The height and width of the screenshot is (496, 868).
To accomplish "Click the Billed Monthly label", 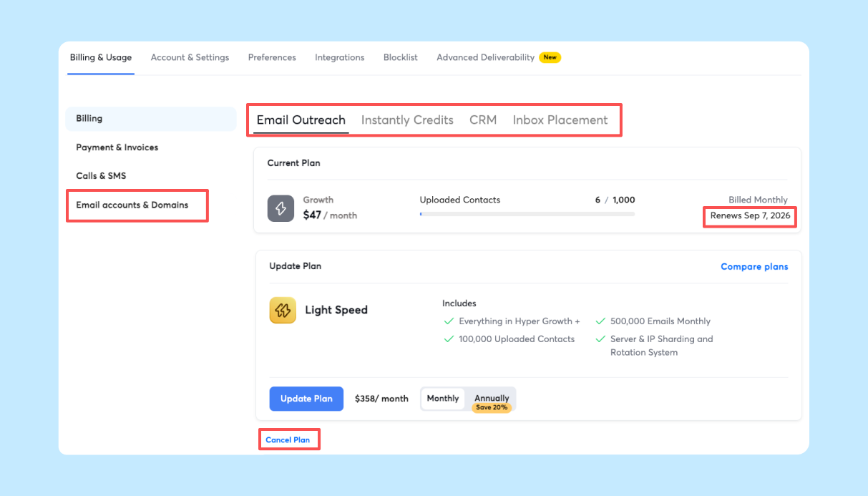I will pyautogui.click(x=758, y=200).
